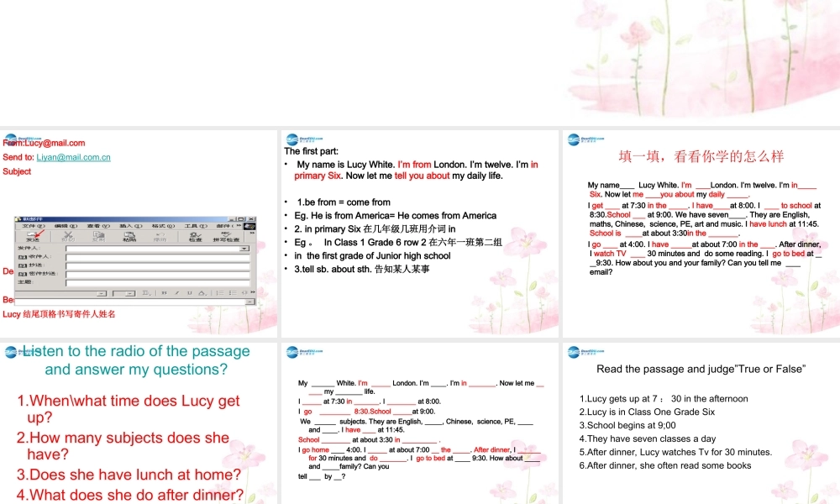Image resolution: width=840 pixels, height=504 pixels.
Task: Click 'Eg. He is from America' example line
Action: tap(396, 216)
